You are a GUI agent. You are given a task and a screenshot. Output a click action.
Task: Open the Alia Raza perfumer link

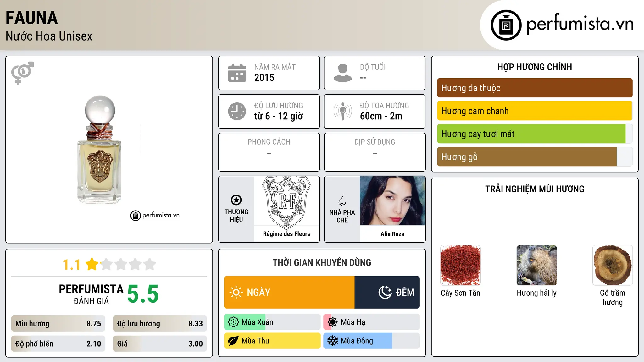pyautogui.click(x=392, y=234)
